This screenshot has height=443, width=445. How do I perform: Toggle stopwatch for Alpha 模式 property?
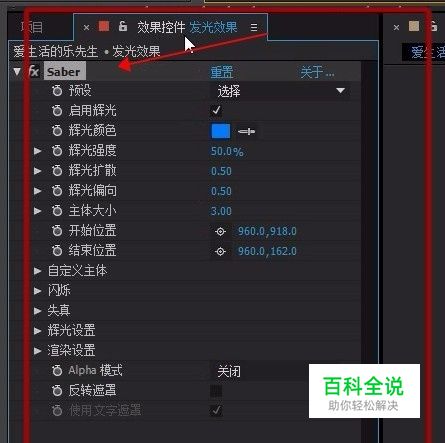57,370
